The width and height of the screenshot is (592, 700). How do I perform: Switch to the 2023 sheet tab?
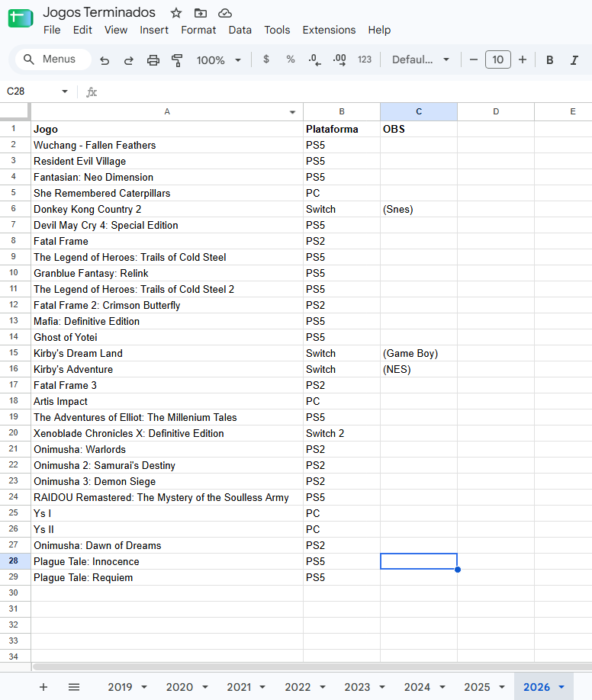point(357,687)
